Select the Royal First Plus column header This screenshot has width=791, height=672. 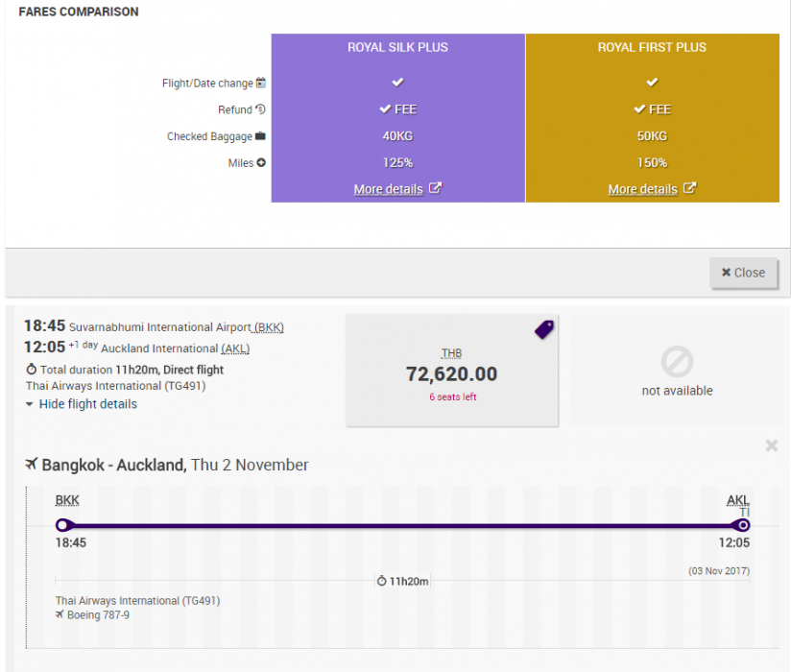click(652, 46)
